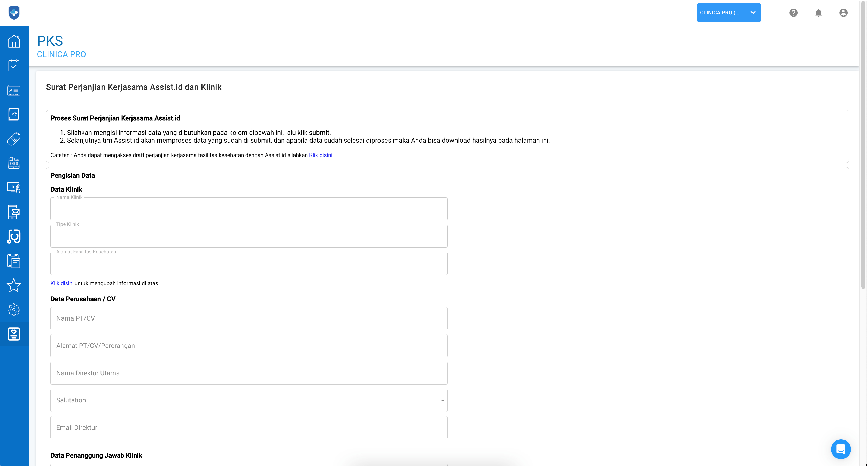Viewport: 868px width, 467px height.
Task: Click the mobile mail message icon
Action: point(14,212)
